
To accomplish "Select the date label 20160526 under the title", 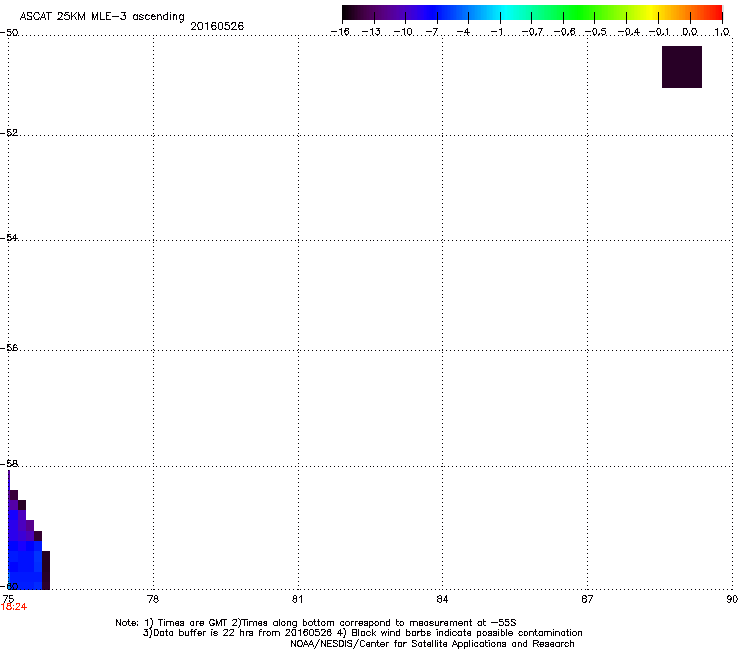I will coord(217,26).
